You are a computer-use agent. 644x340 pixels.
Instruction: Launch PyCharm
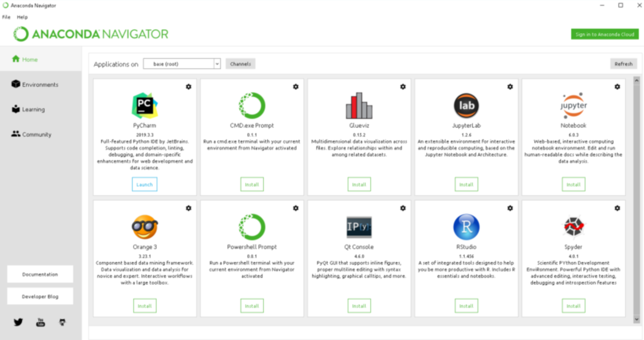[144, 185]
